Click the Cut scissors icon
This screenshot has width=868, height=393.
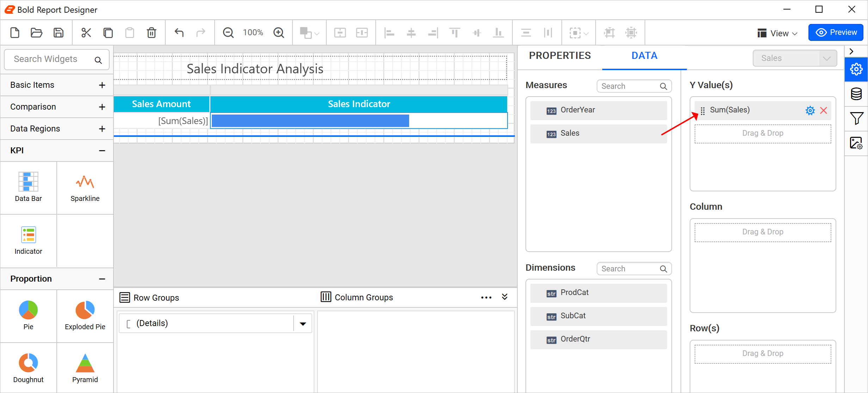coord(86,33)
